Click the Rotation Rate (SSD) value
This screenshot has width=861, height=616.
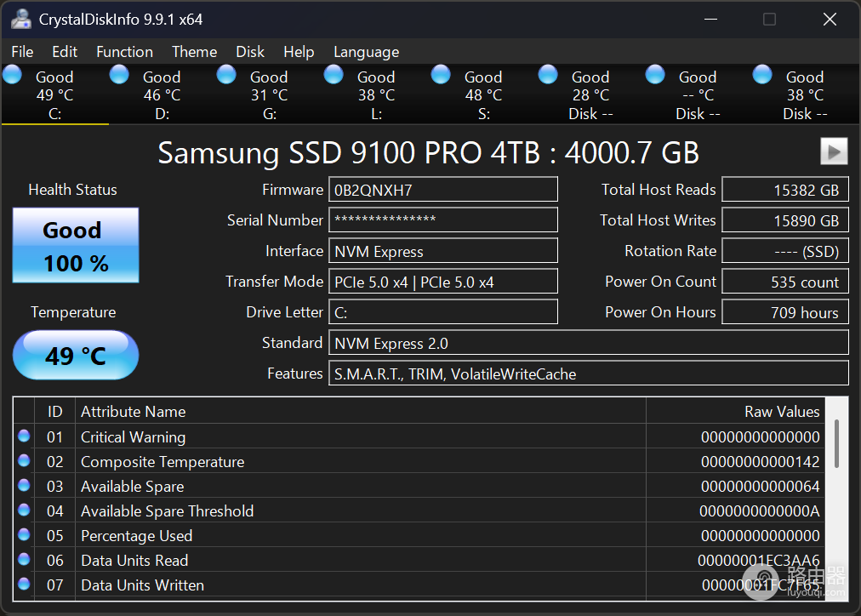coord(785,250)
